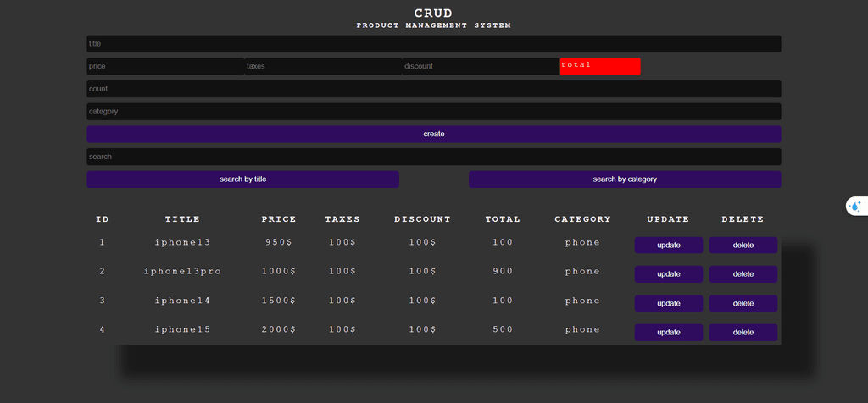Click the phone category in iphone15 row

[583, 329]
